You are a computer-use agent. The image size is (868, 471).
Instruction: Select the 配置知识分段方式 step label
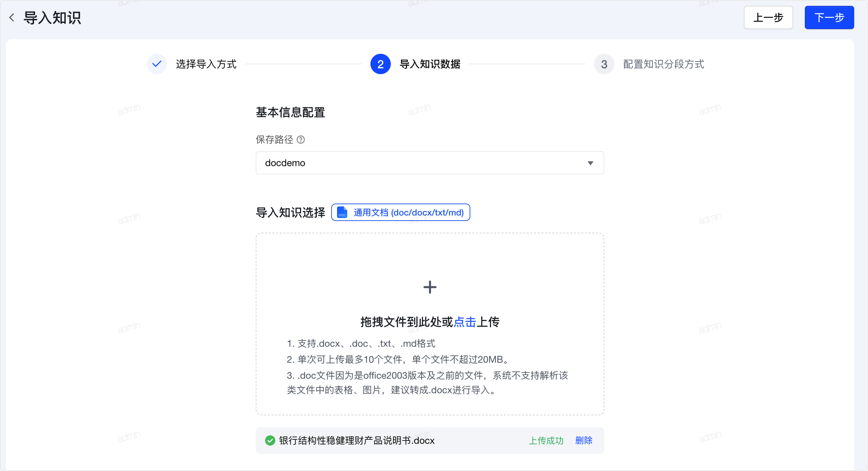point(664,64)
